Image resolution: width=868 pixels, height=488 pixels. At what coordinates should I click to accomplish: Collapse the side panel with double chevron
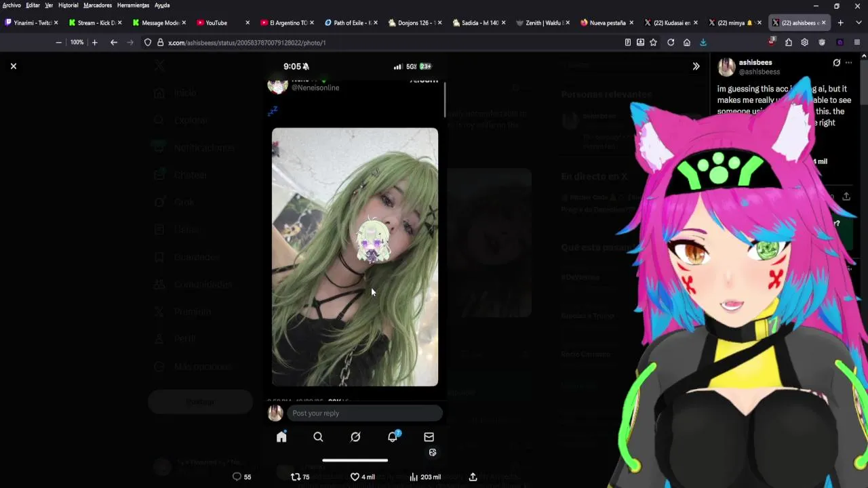(x=696, y=66)
